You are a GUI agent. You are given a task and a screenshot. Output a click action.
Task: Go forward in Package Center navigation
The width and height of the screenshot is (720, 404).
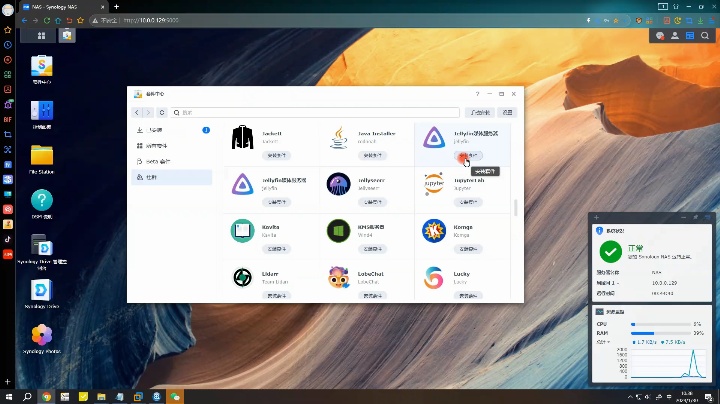148,112
